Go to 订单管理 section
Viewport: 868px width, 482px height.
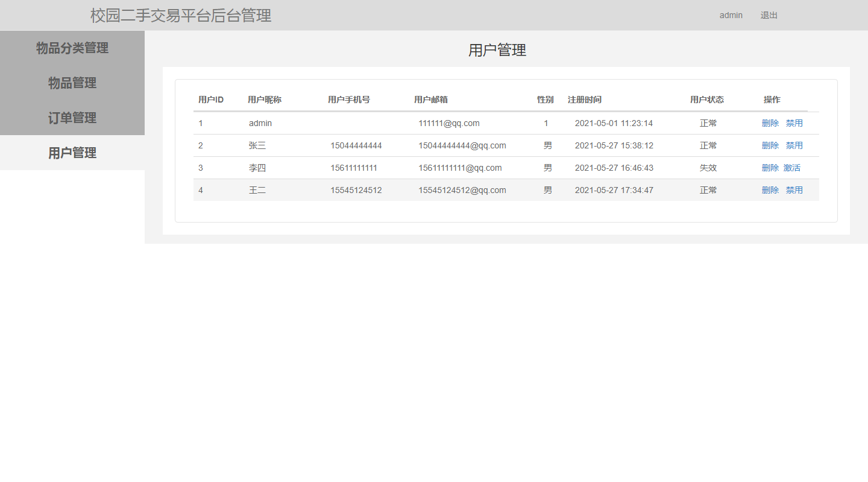pyautogui.click(x=72, y=118)
